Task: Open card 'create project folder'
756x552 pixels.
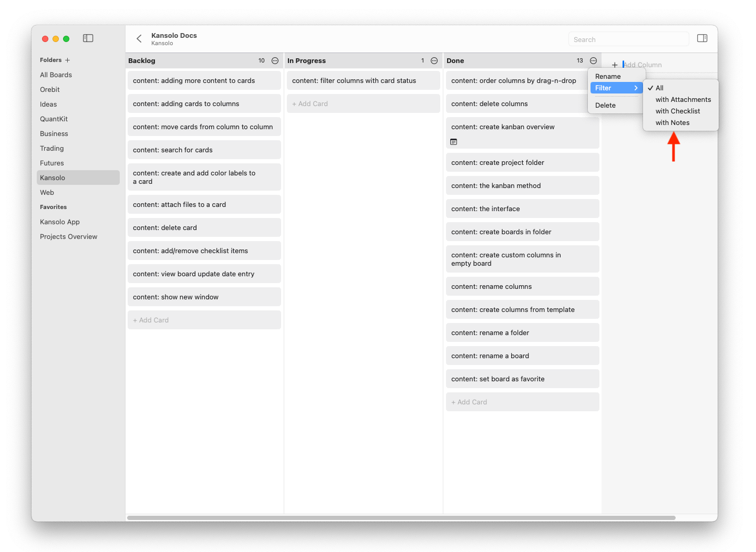Action: pyautogui.click(x=523, y=162)
